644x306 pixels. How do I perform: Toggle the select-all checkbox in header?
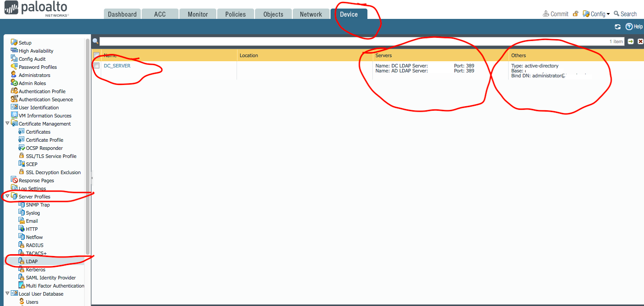[x=96, y=55]
